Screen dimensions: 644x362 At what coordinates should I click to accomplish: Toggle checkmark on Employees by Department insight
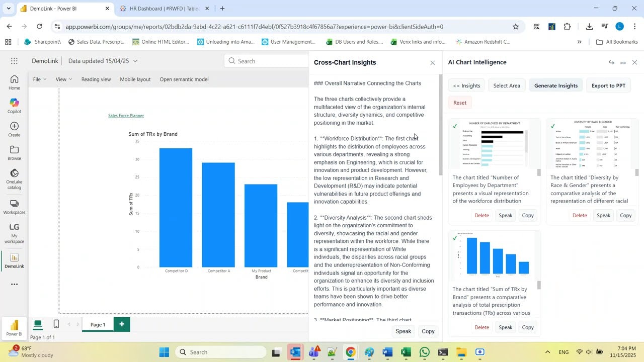point(455,125)
